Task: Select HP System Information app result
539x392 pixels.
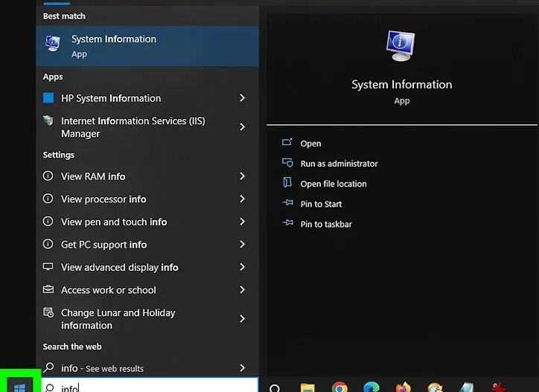Action: (x=147, y=98)
